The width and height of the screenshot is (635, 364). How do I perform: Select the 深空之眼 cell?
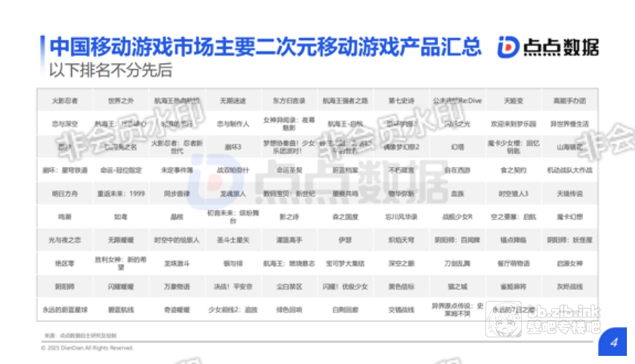pos(401,263)
